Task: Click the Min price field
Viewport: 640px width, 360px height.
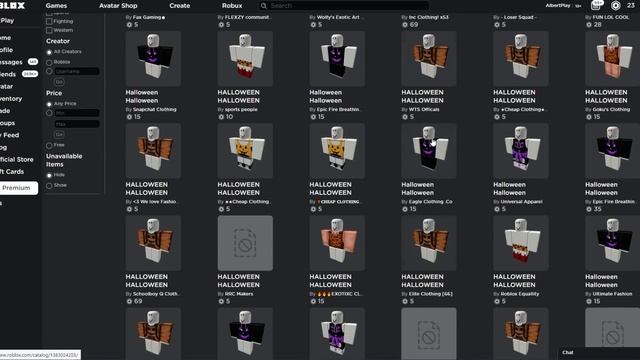Action: click(77, 113)
